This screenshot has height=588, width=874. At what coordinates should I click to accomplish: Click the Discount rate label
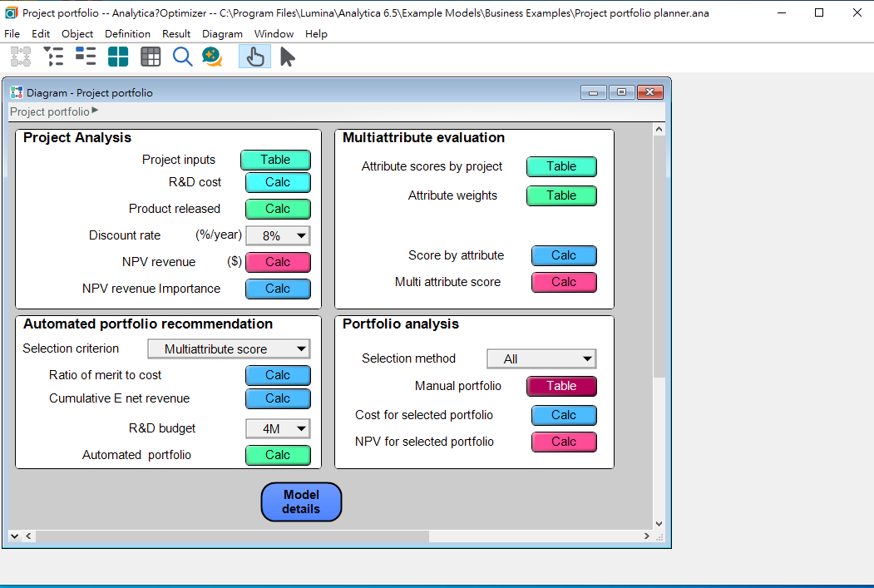[x=125, y=235]
